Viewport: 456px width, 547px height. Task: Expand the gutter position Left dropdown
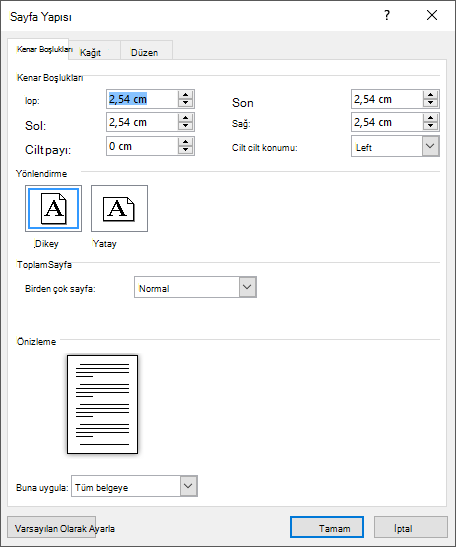click(430, 146)
